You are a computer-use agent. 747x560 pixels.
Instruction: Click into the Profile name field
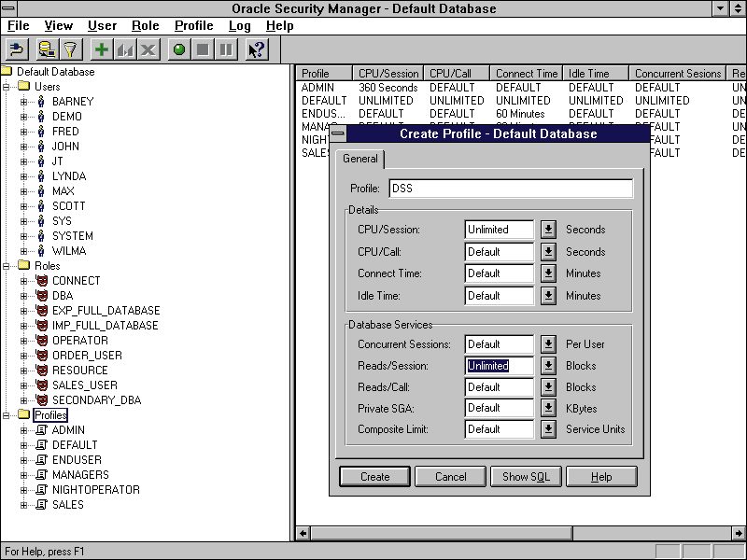(511, 189)
